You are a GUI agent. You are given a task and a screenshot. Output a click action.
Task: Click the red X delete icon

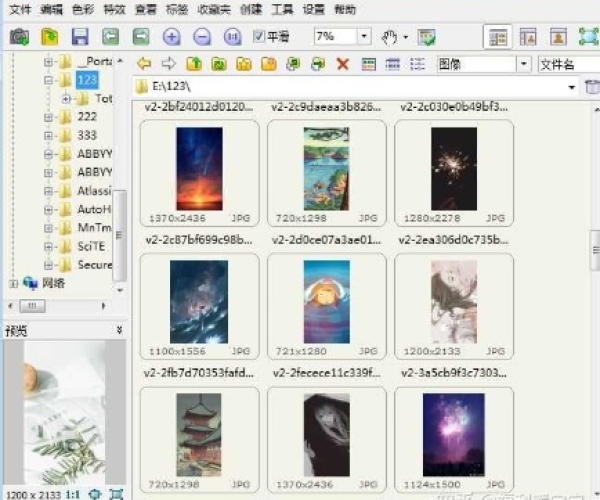[x=343, y=64]
